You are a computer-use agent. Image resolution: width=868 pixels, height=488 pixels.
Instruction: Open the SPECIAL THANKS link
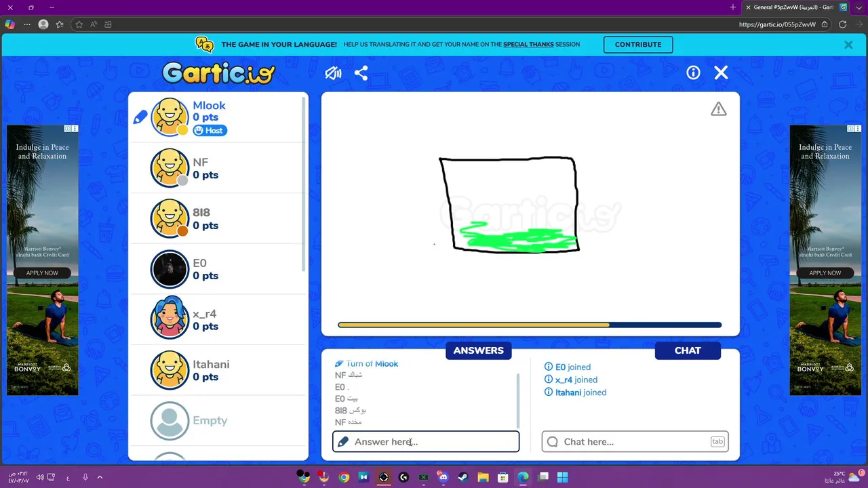click(x=528, y=45)
